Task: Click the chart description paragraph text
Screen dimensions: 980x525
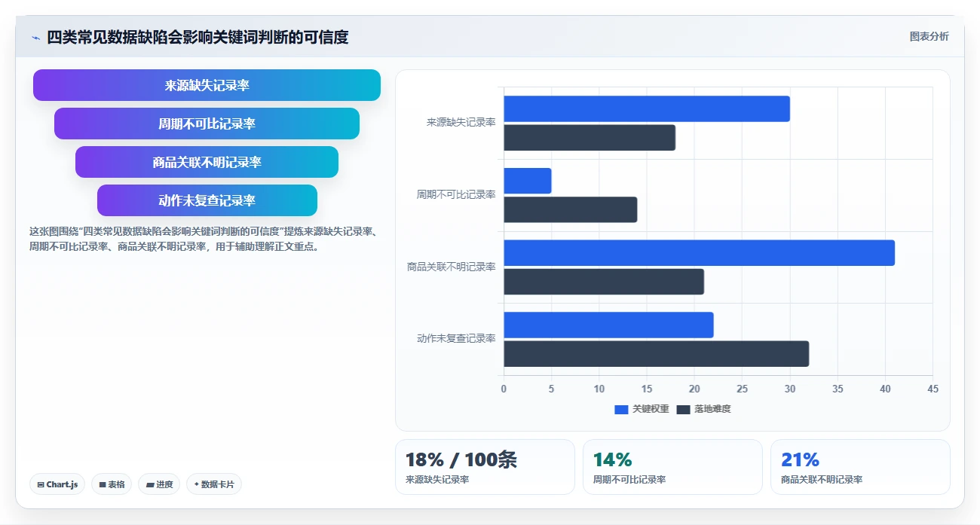Action: 202,239
